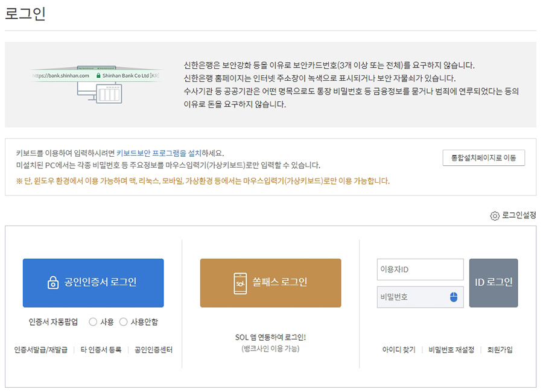Click the 공인인증서 로그인 button
The height and width of the screenshot is (392, 543).
click(x=93, y=283)
